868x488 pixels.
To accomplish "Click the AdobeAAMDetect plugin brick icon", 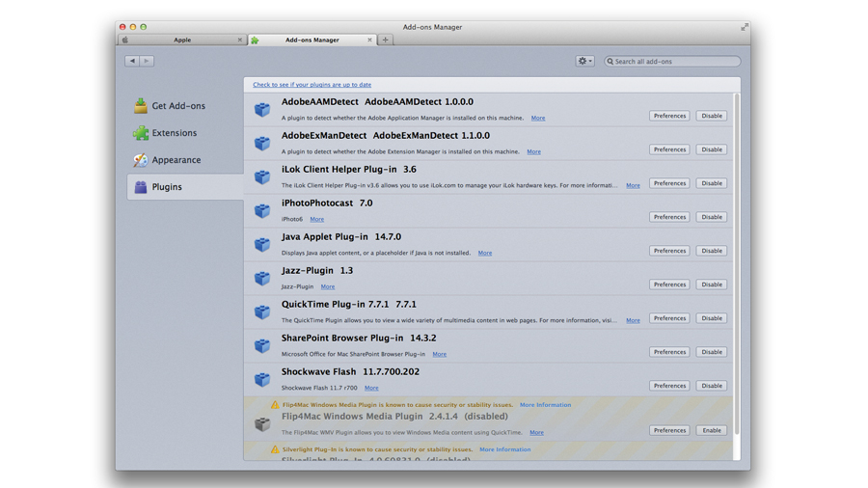I will pyautogui.click(x=262, y=110).
